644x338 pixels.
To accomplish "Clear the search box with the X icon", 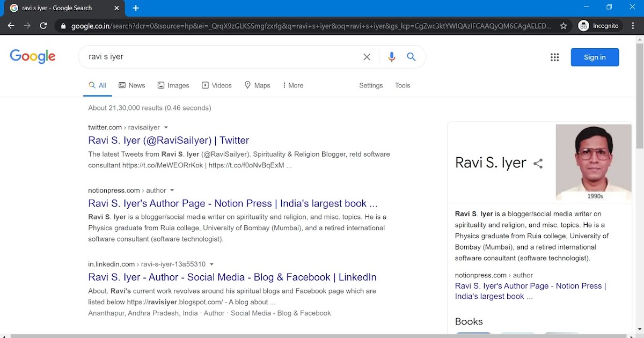I will click(x=367, y=57).
